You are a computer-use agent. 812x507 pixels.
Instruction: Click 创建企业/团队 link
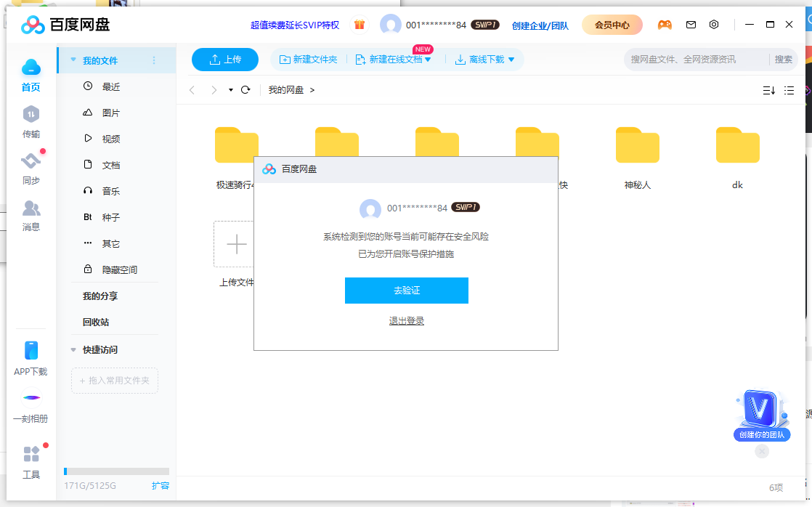coord(540,25)
